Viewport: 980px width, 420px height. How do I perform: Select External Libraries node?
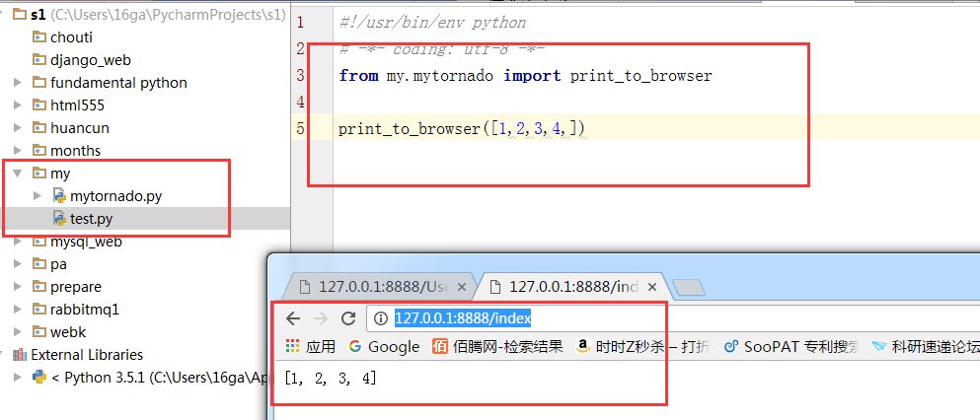pyautogui.click(x=87, y=355)
